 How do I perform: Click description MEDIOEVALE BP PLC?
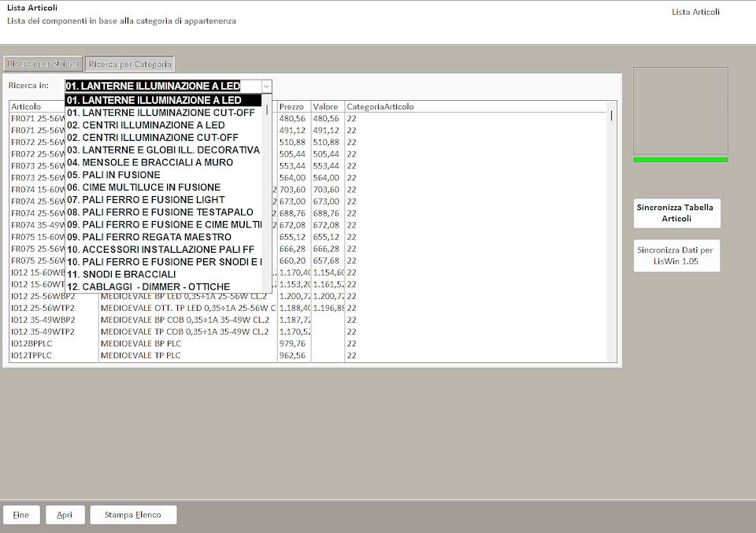click(141, 343)
